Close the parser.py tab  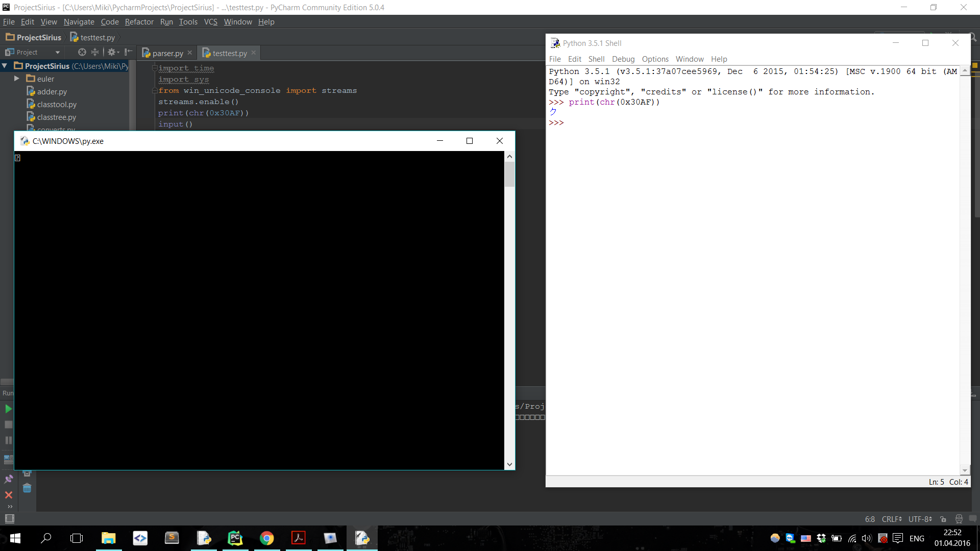coord(190,53)
